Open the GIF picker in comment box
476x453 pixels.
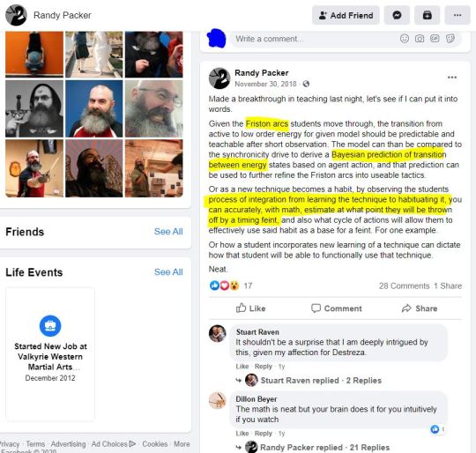(435, 39)
